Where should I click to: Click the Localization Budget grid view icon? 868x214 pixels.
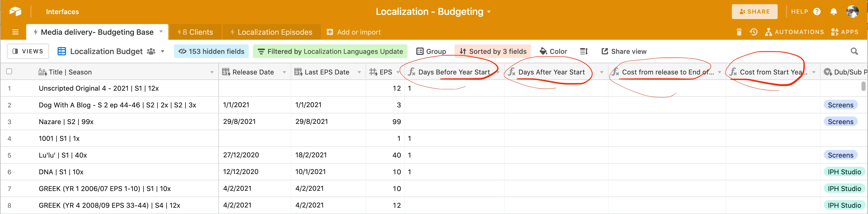tap(62, 51)
